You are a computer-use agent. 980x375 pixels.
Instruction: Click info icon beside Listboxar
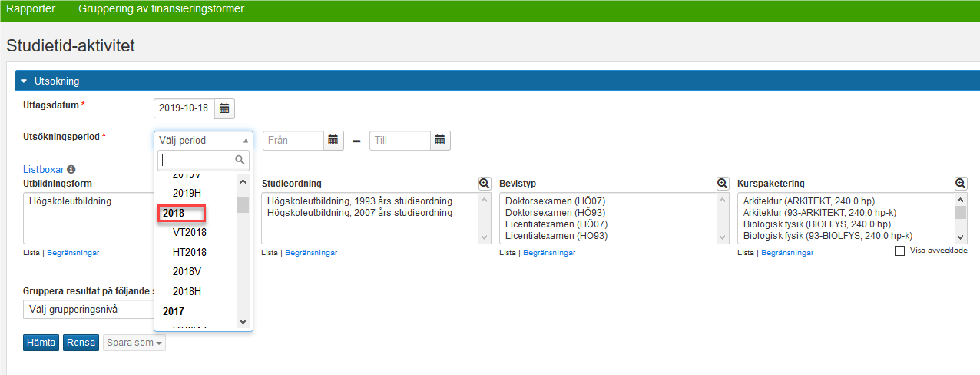click(x=71, y=169)
